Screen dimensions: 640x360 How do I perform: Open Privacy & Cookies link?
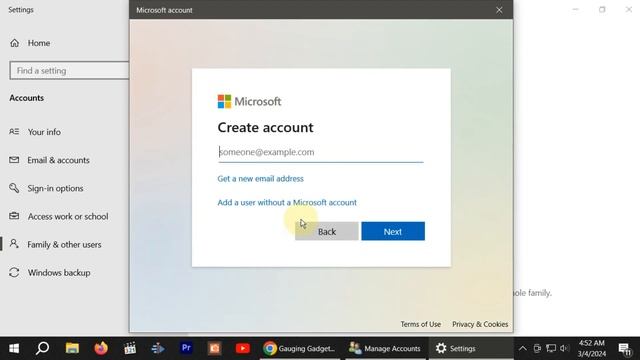(x=480, y=324)
